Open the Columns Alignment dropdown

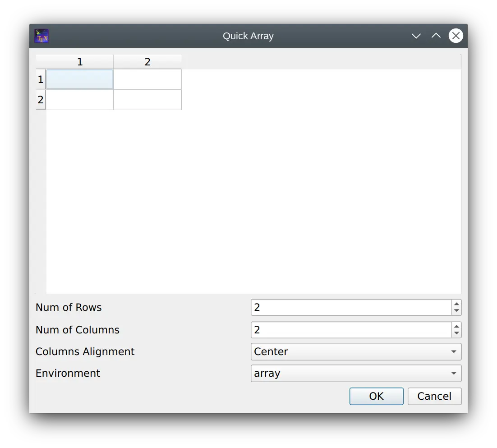(x=356, y=351)
